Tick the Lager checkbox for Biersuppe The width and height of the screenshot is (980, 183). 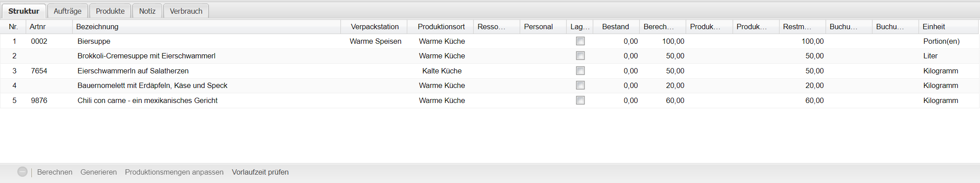click(x=580, y=41)
